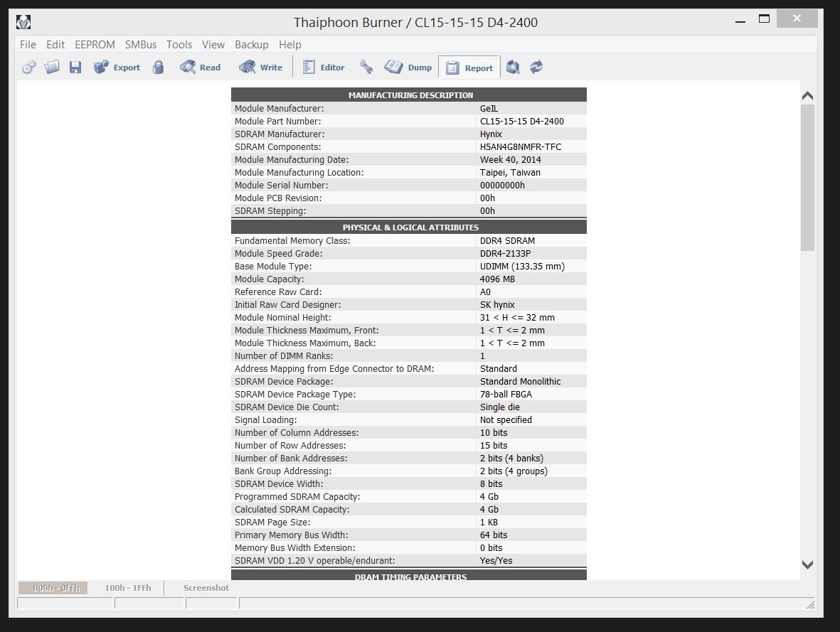Click the Taipei, Taiwan location value
The height and width of the screenshot is (632, 840).
click(x=510, y=173)
